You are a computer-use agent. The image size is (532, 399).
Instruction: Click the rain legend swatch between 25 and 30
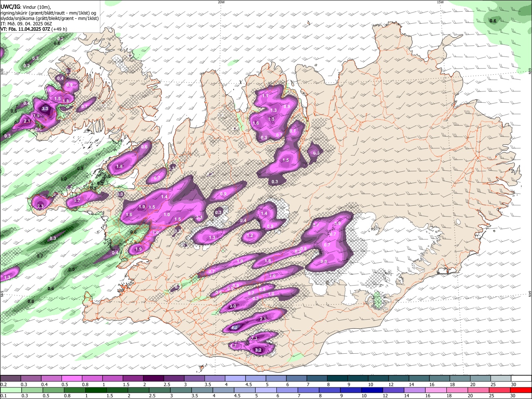(500, 390)
